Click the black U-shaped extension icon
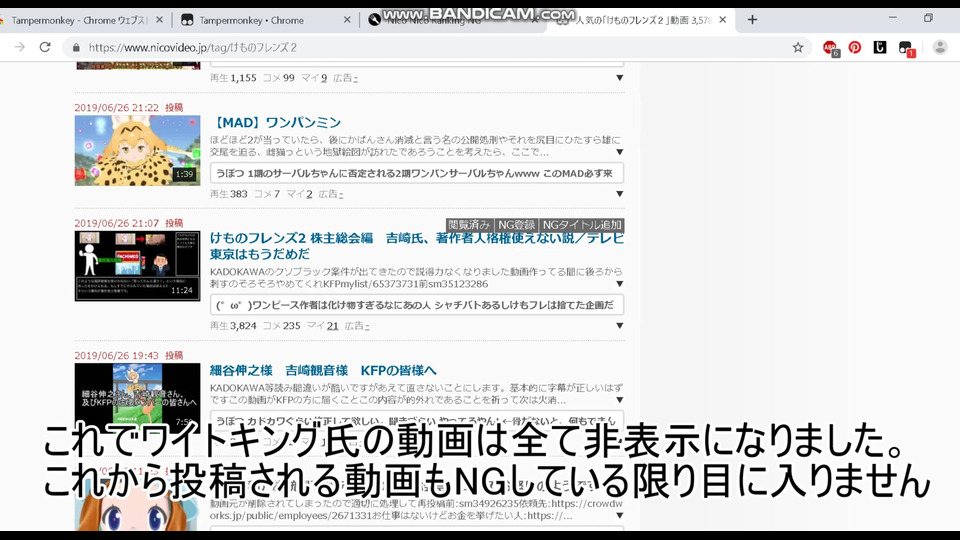960x540 pixels. point(880,47)
